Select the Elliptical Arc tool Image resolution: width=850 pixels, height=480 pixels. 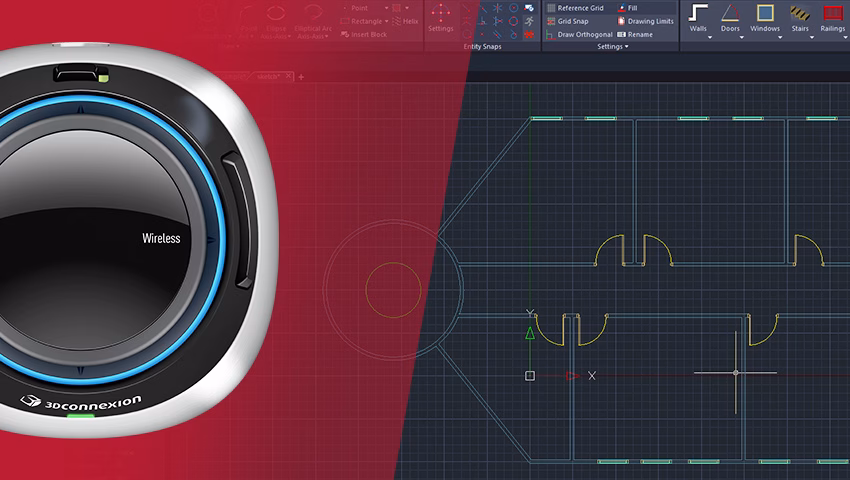pyautogui.click(x=312, y=16)
